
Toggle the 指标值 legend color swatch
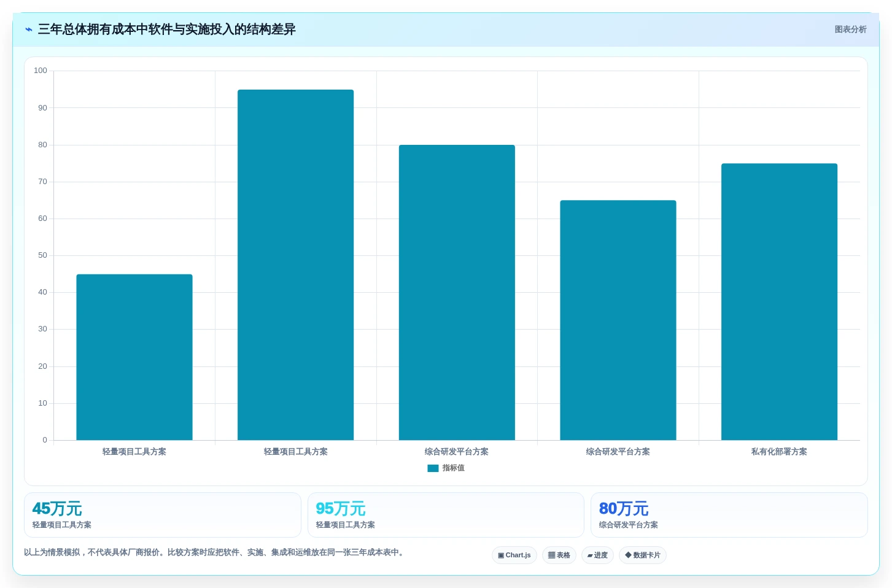[433, 468]
